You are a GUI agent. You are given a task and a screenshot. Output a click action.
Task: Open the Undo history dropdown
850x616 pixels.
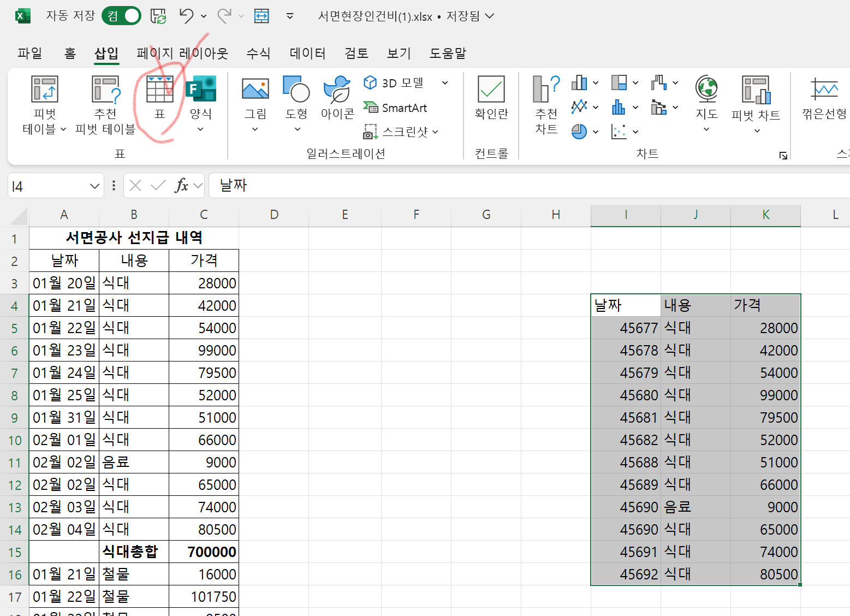(x=204, y=16)
